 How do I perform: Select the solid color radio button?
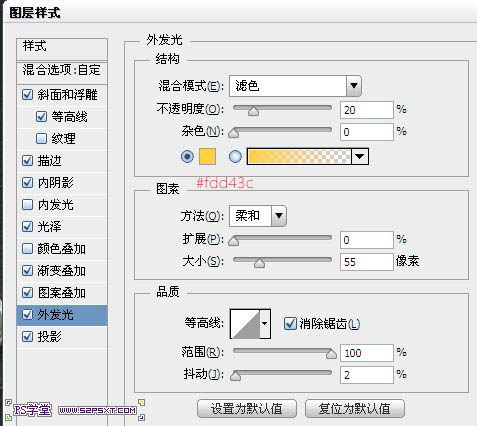(187, 156)
